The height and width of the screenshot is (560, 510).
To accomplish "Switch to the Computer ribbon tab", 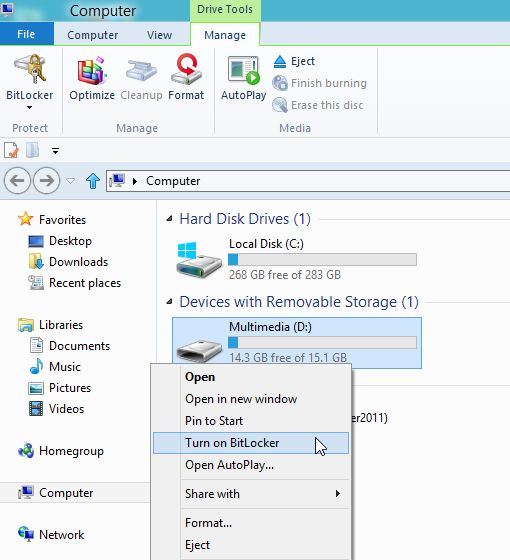I will pyautogui.click(x=92, y=35).
